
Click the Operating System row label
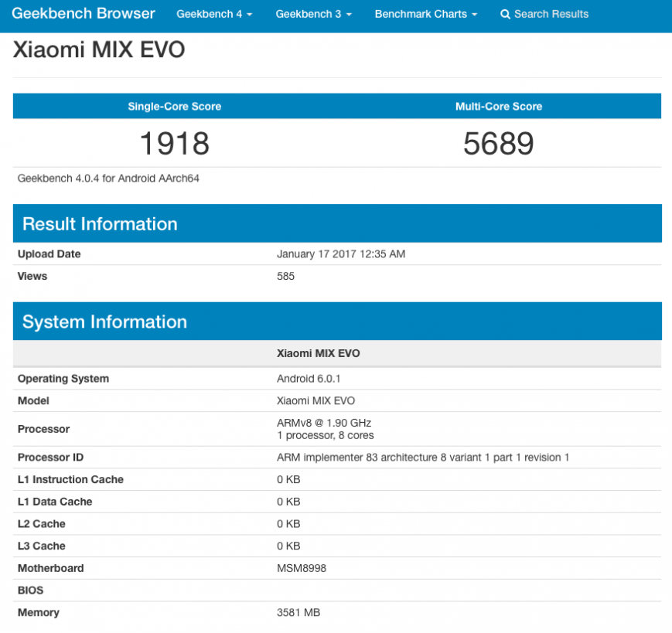(63, 379)
